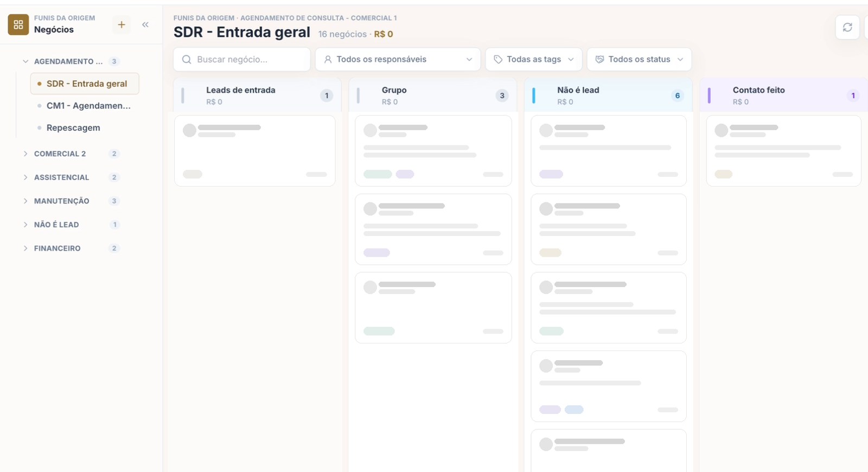Open the Repescagem funnel
The width and height of the screenshot is (868, 472).
point(85,128)
